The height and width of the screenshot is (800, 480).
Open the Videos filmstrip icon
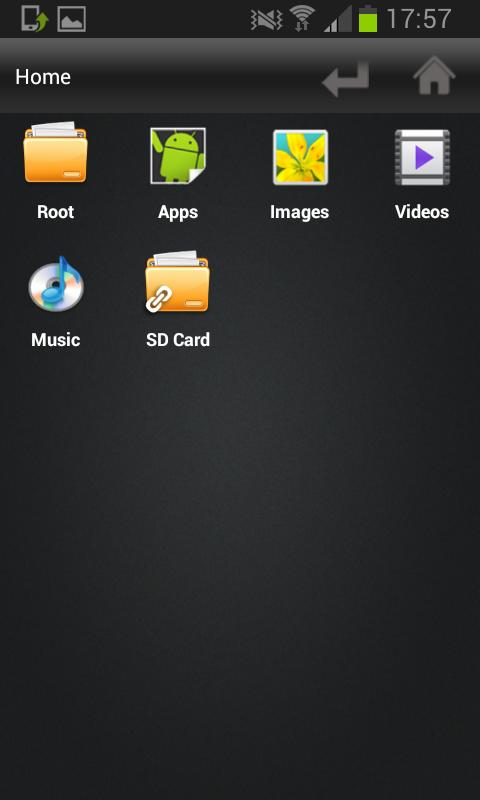[x=422, y=157]
